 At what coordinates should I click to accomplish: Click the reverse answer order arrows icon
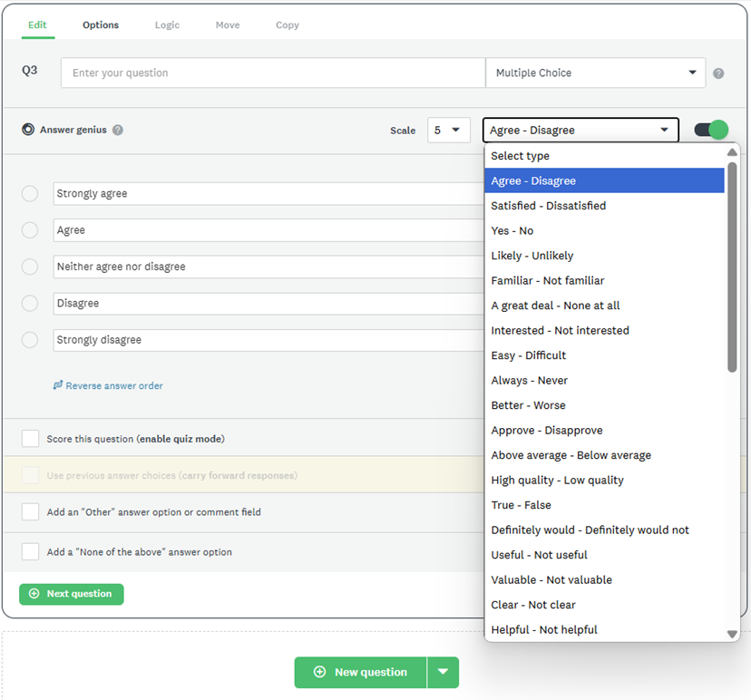coord(58,385)
